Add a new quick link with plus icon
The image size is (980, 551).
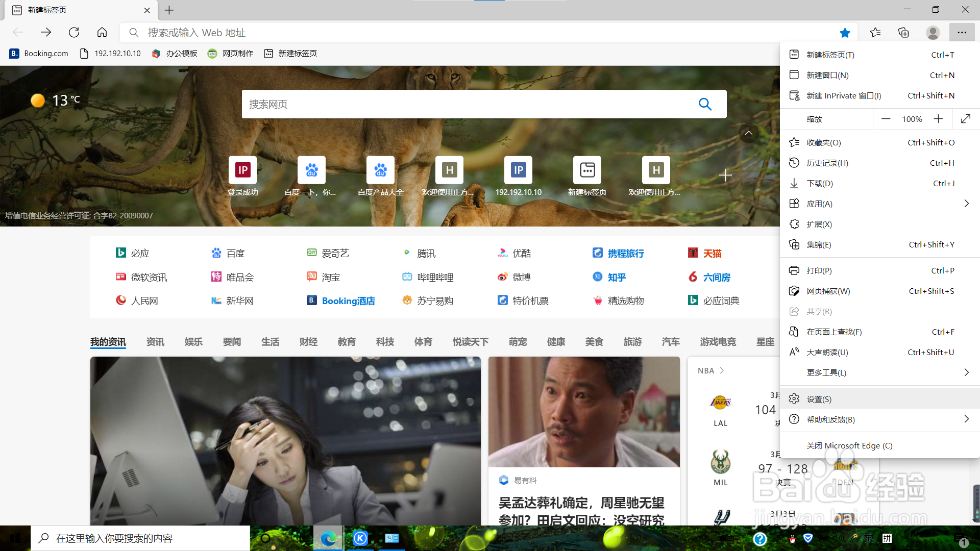coord(725,175)
